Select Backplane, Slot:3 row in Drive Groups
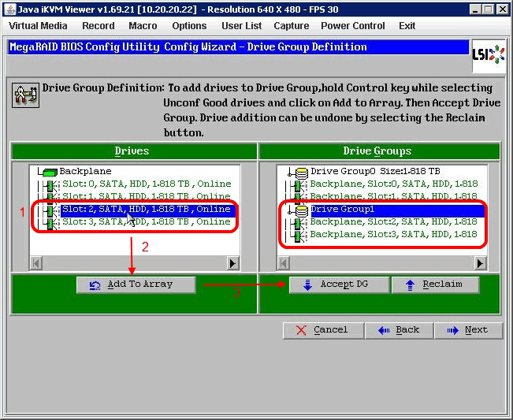The image size is (513, 420). click(393, 234)
